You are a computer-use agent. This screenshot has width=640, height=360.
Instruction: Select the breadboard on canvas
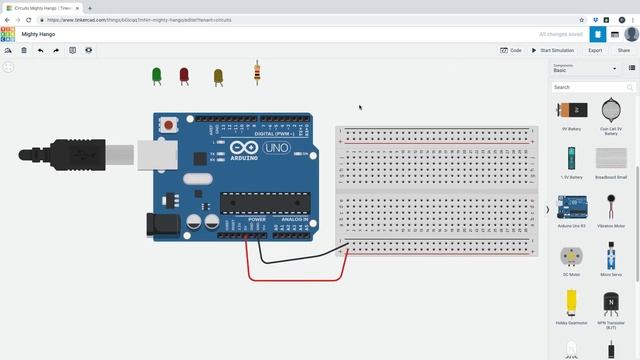pyautogui.click(x=437, y=191)
